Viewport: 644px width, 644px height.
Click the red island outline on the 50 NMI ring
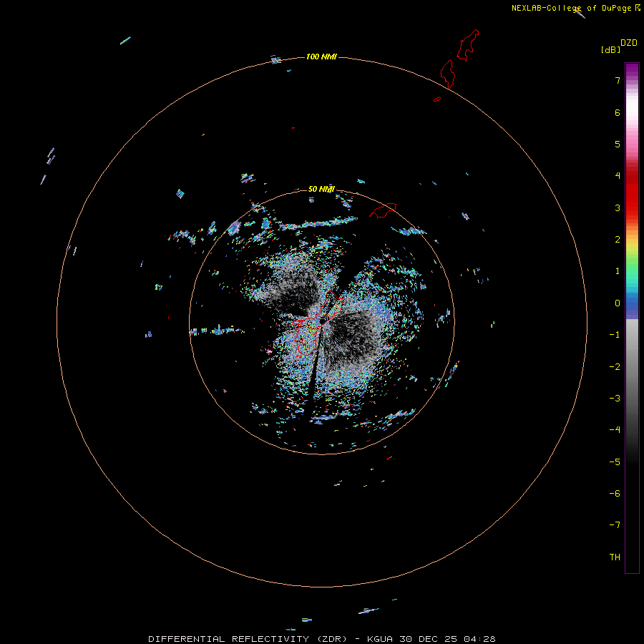pyautogui.click(x=383, y=210)
